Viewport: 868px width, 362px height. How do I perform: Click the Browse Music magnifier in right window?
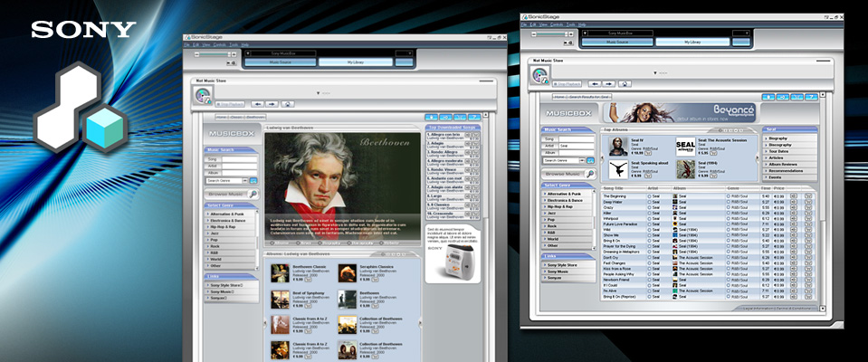click(589, 172)
